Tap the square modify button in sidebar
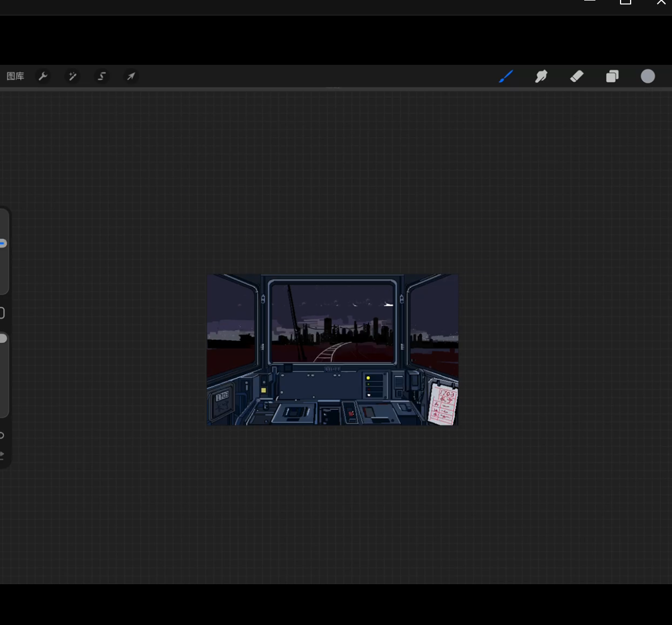 [x=2, y=313]
